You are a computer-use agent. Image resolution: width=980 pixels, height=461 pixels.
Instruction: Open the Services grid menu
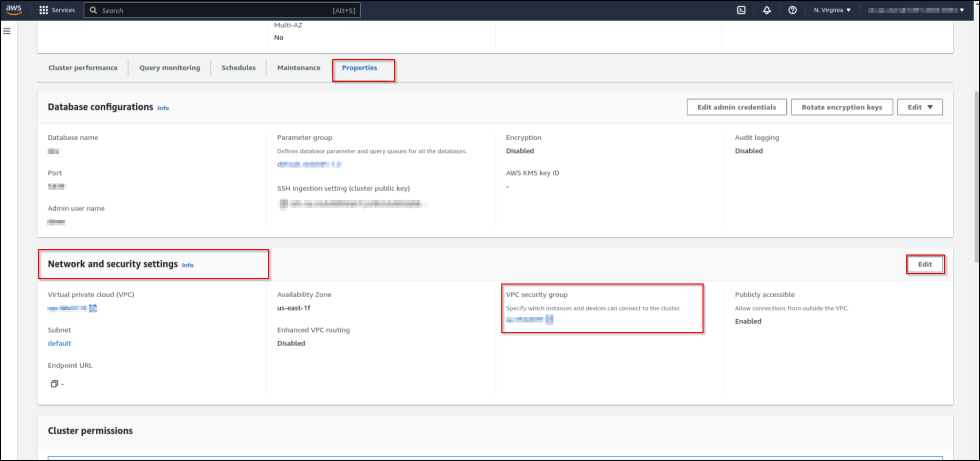(x=57, y=10)
